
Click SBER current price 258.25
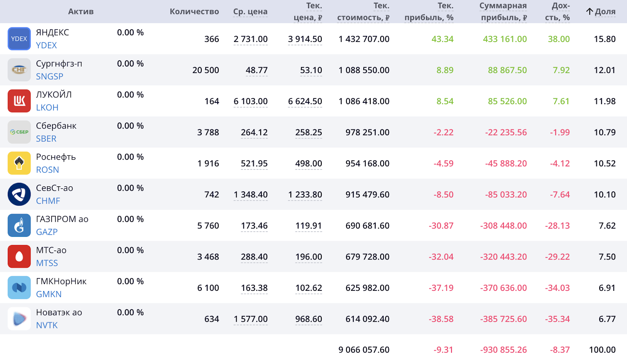pos(309,133)
